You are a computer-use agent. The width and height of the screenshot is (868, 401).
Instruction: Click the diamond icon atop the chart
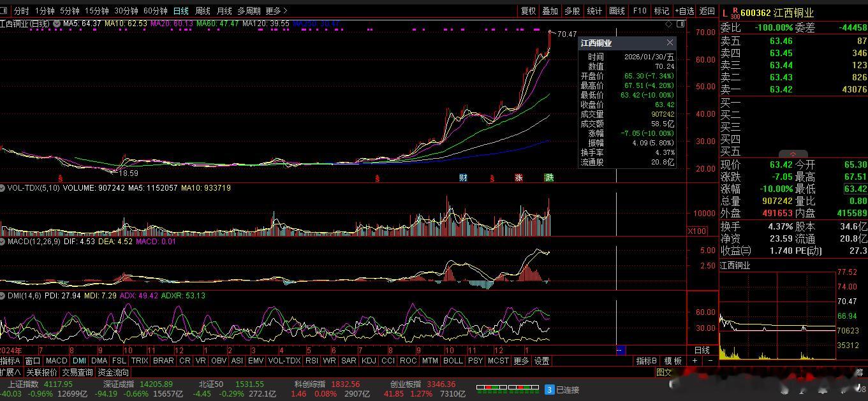[x=668, y=24]
